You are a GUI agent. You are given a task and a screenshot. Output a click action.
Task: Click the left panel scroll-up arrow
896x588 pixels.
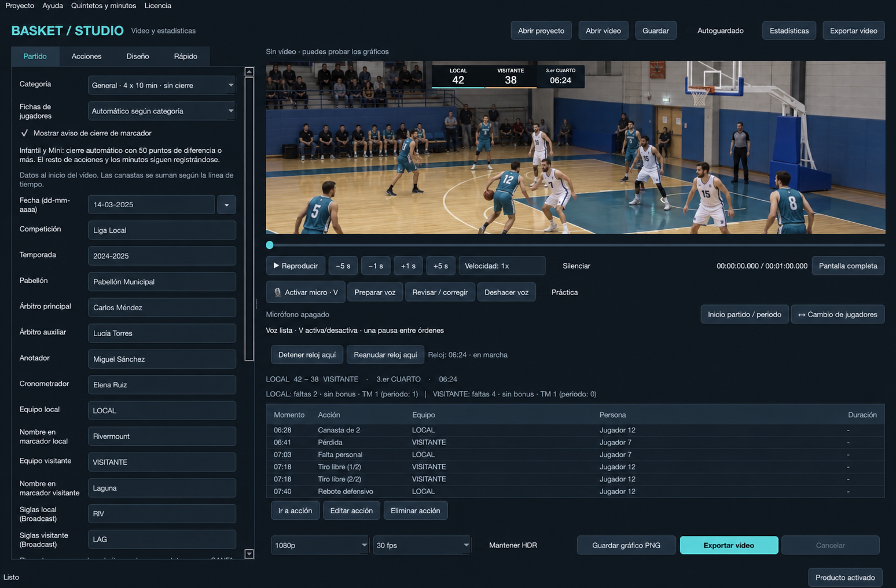249,72
